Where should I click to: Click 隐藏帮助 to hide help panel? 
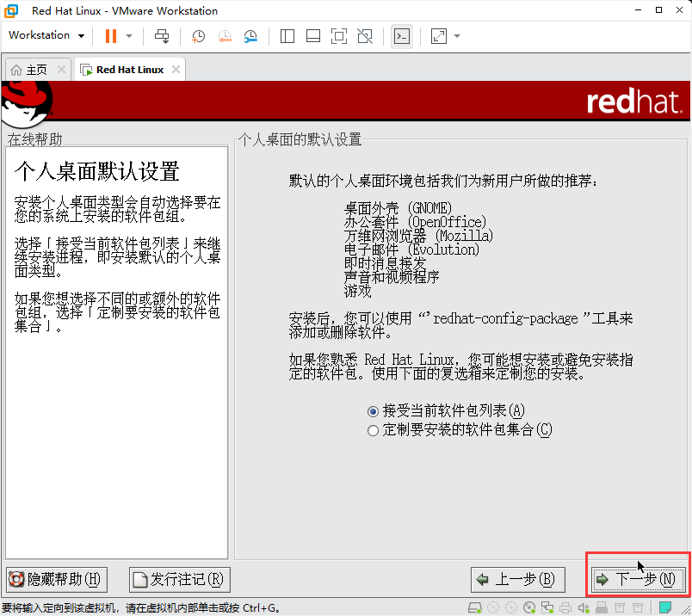55,579
